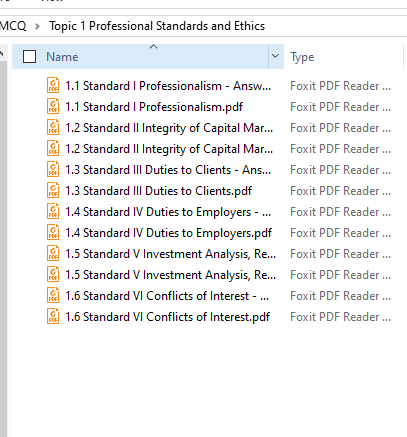The width and height of the screenshot is (407, 437).
Task: Click PDF icon of 1.6 Standard VI Conflicts of Interest - answers file
Action: coord(53,296)
